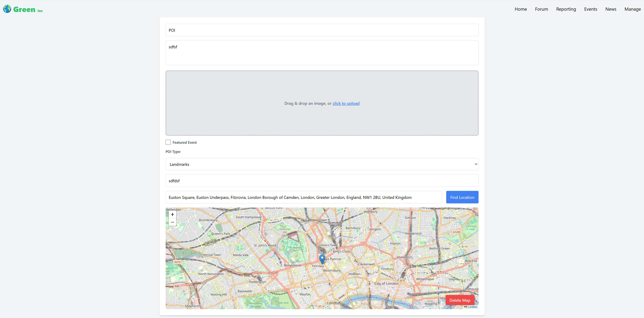Click the Euston Square address field

(303, 197)
